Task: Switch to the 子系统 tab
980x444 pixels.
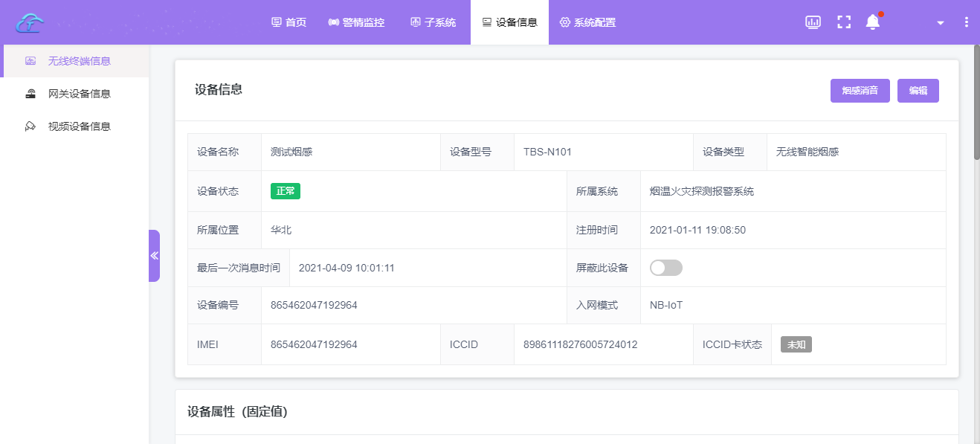Action: click(433, 22)
